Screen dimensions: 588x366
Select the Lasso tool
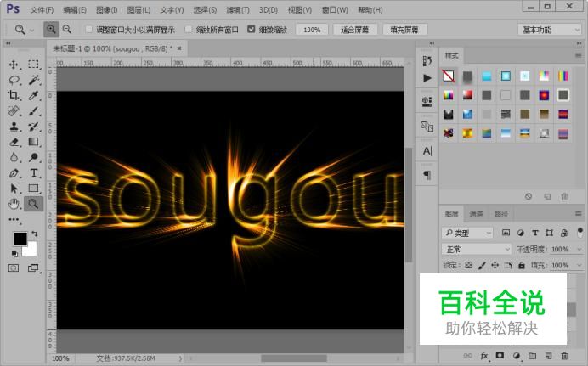pos(14,80)
